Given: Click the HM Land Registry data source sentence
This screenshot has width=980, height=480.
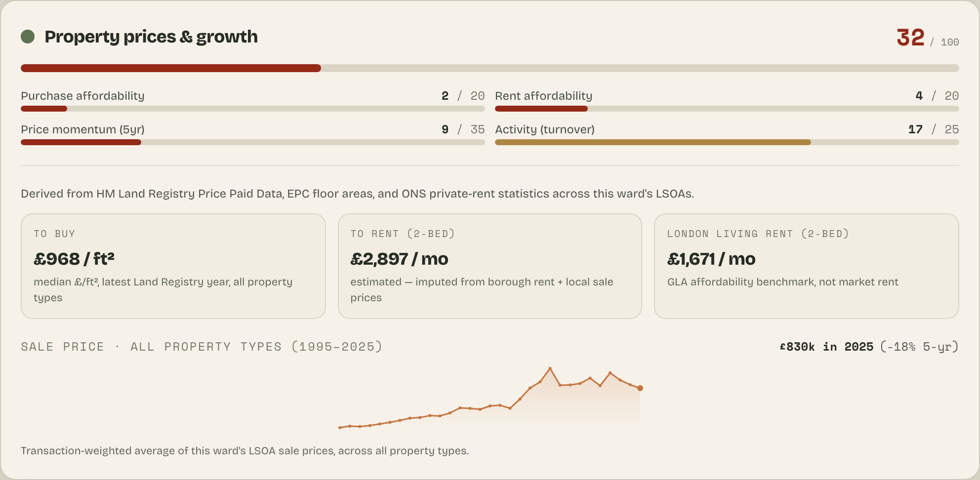Looking at the screenshot, I should coord(357,194).
